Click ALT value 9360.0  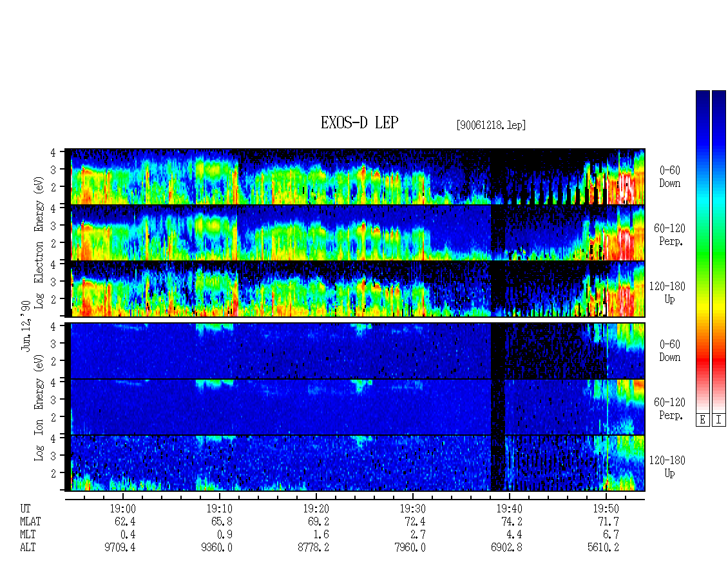coord(216,548)
